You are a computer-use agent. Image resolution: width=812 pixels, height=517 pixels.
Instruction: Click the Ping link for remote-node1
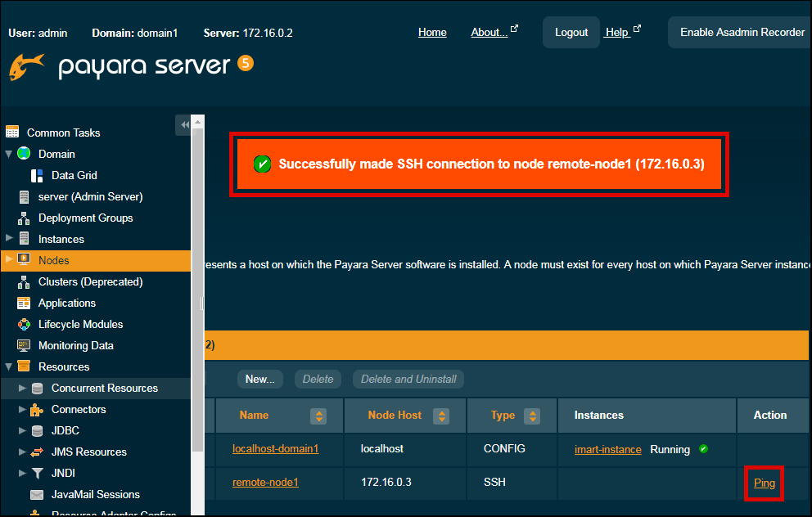pyautogui.click(x=764, y=483)
